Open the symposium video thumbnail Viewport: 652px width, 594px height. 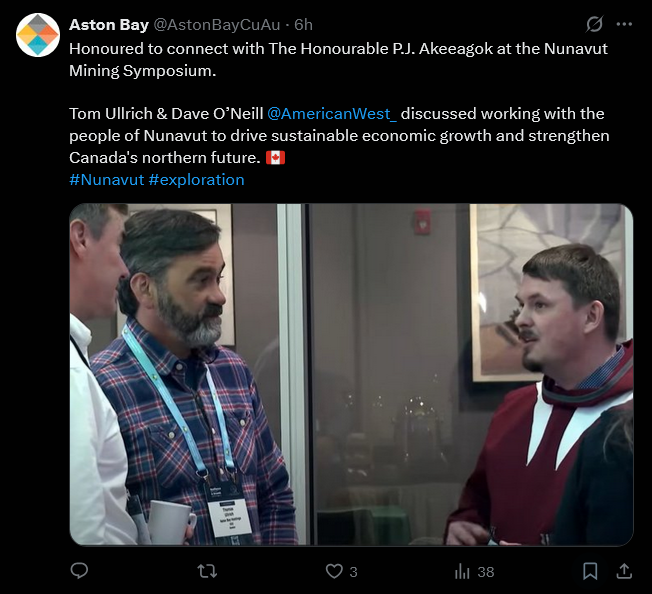click(x=351, y=374)
